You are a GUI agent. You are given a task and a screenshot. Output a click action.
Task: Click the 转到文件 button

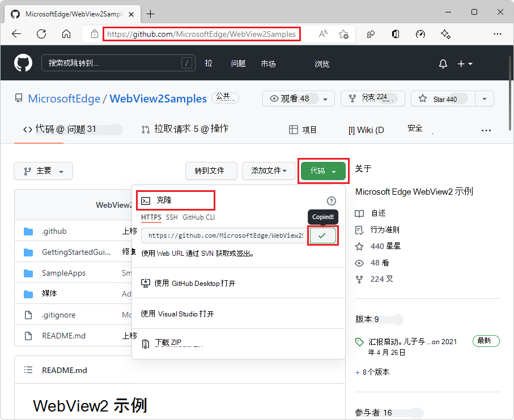point(211,171)
